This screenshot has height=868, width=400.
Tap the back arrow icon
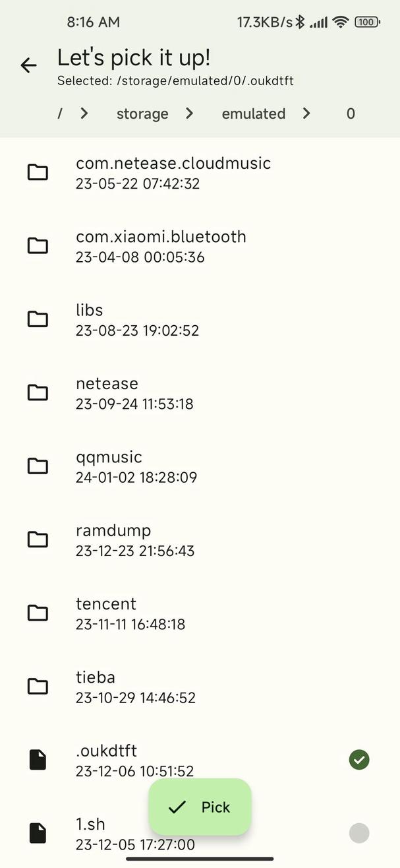point(28,65)
